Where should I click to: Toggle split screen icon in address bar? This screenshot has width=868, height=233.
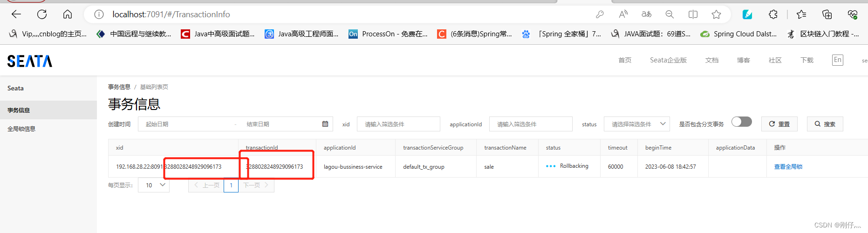(693, 14)
